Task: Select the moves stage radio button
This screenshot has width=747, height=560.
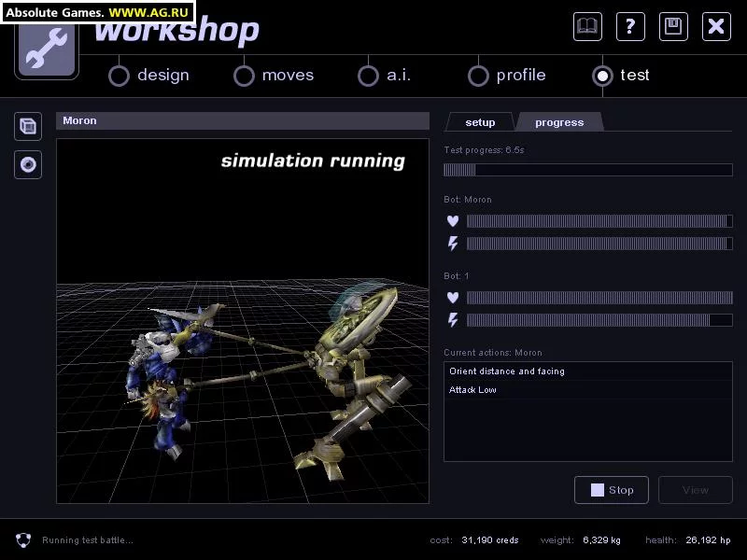Action: pos(244,76)
